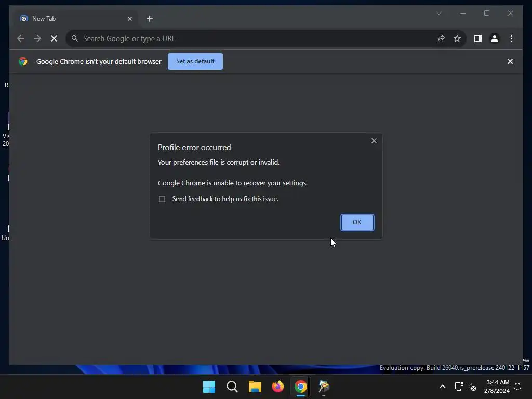Viewport: 532px width, 399px height.
Task: Click the Set as default button
Action: (x=195, y=61)
